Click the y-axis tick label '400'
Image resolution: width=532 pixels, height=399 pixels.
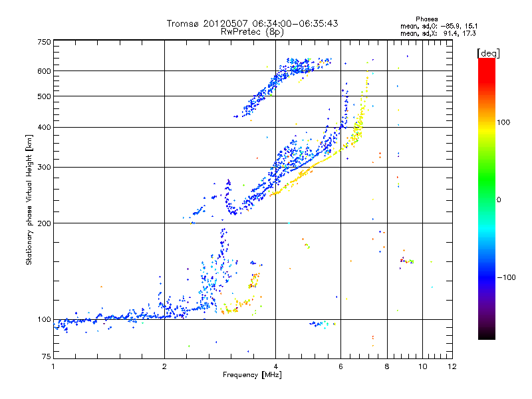pyautogui.click(x=45, y=127)
